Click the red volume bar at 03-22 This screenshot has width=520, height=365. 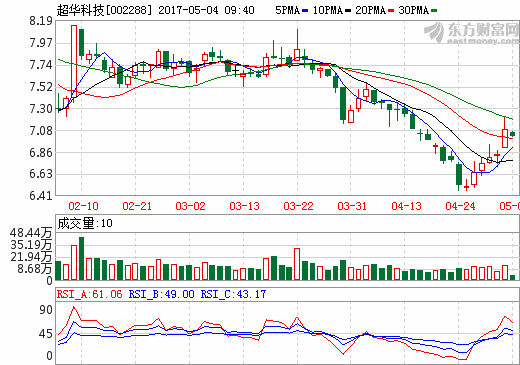click(x=297, y=264)
